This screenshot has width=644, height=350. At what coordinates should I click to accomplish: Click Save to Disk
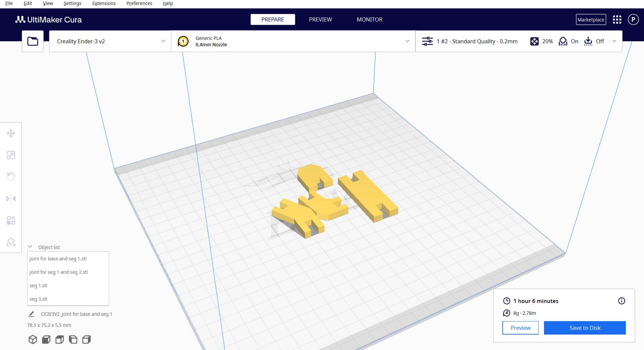[585, 328]
